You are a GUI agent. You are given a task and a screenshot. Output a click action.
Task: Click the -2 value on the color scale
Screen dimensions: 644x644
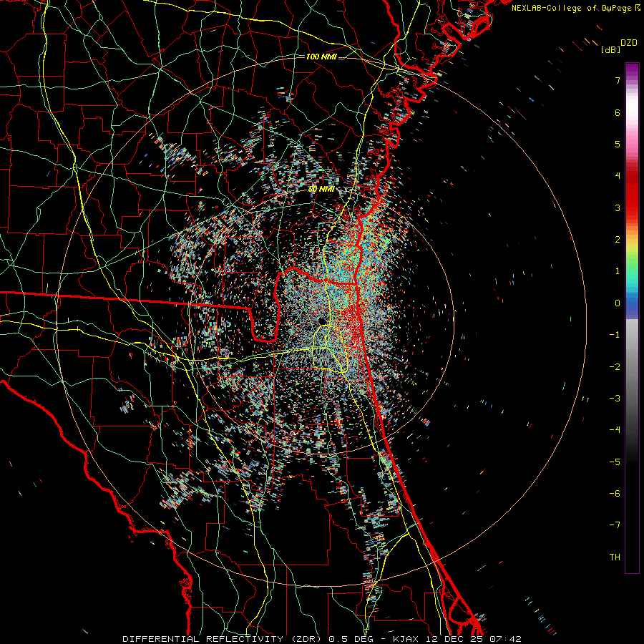[x=615, y=367]
